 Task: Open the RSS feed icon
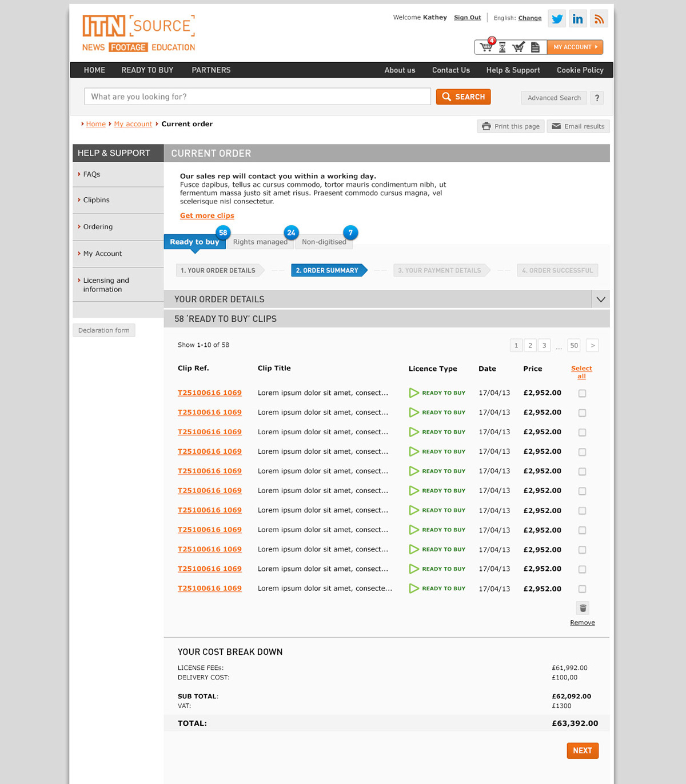599,18
